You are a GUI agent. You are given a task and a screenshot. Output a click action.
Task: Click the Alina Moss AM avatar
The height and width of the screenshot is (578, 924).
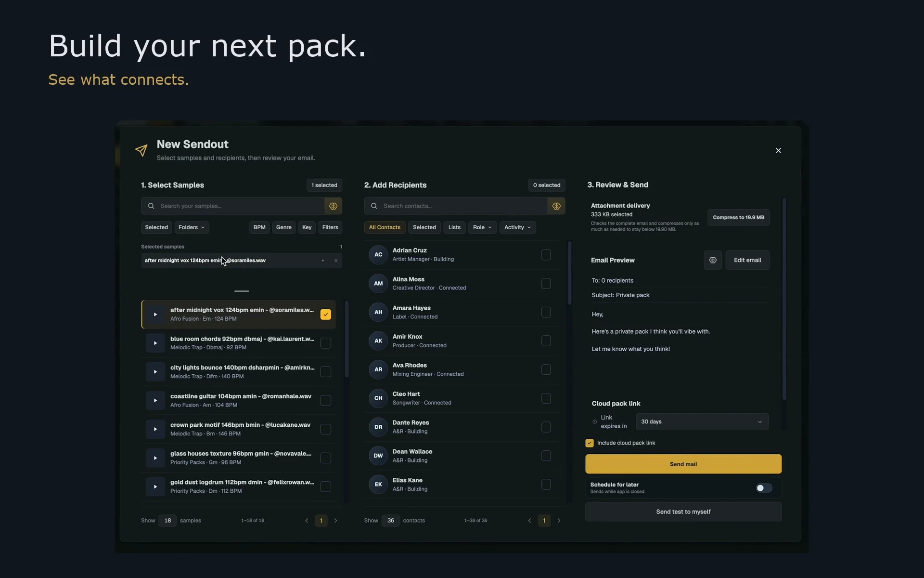click(378, 283)
